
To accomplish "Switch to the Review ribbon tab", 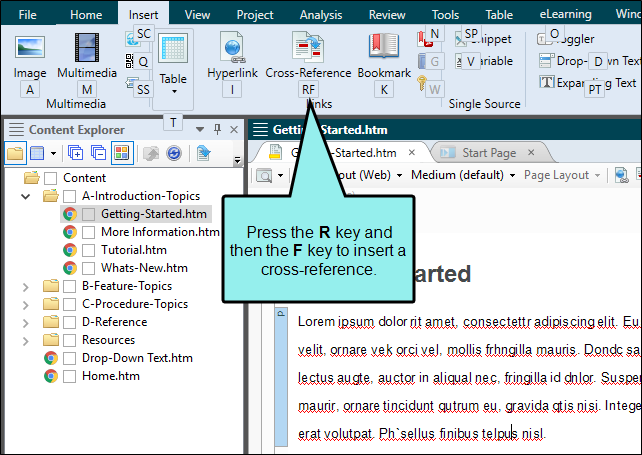I will pyautogui.click(x=386, y=15).
